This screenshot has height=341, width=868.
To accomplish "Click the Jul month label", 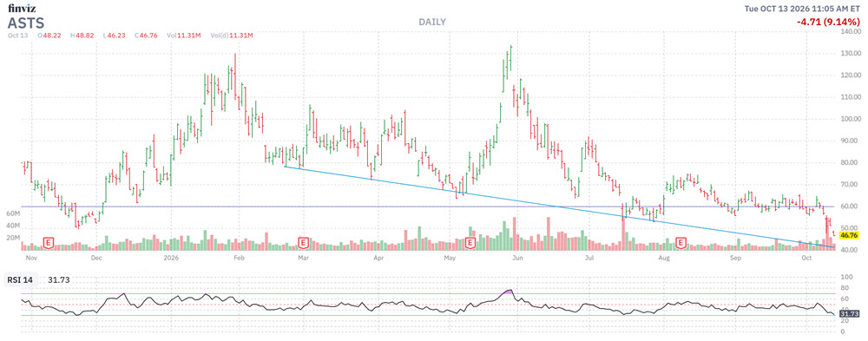I will pyautogui.click(x=589, y=258).
